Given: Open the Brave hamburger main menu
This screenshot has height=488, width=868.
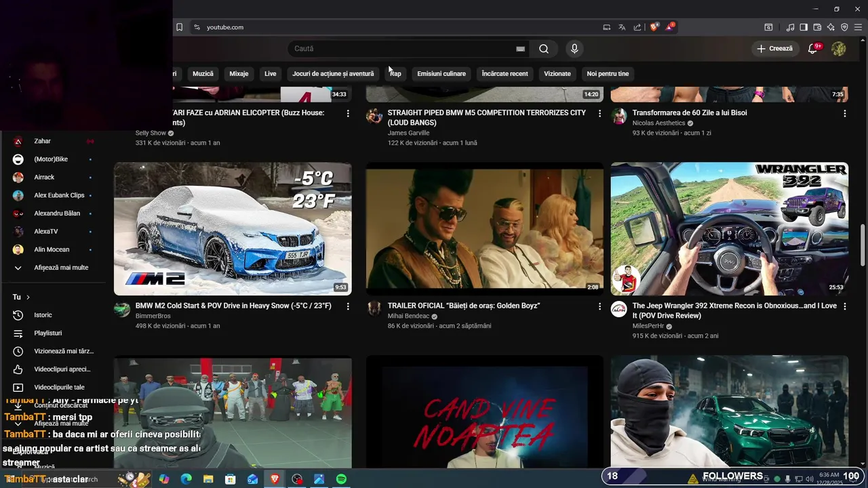Looking at the screenshot, I should tap(858, 27).
